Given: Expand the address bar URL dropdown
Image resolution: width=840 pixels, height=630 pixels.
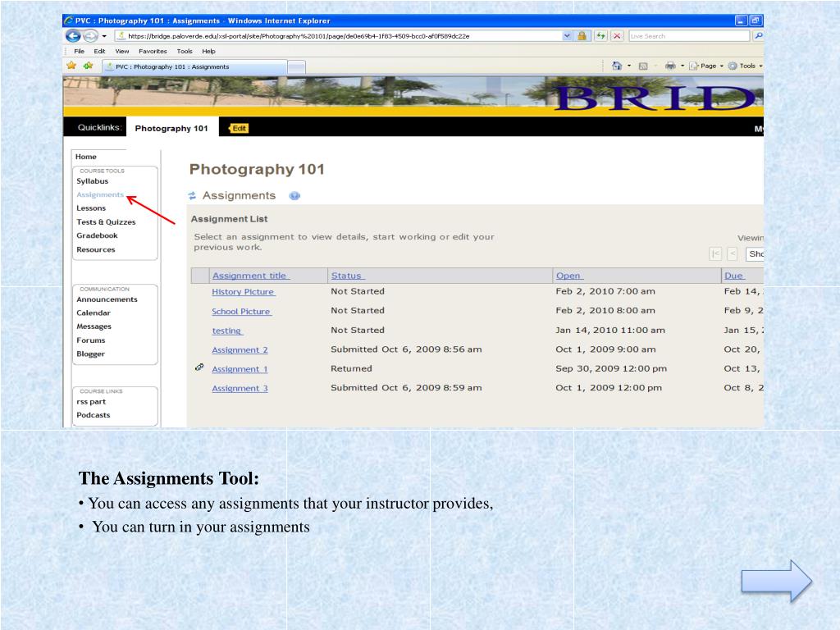Looking at the screenshot, I should tap(568, 36).
